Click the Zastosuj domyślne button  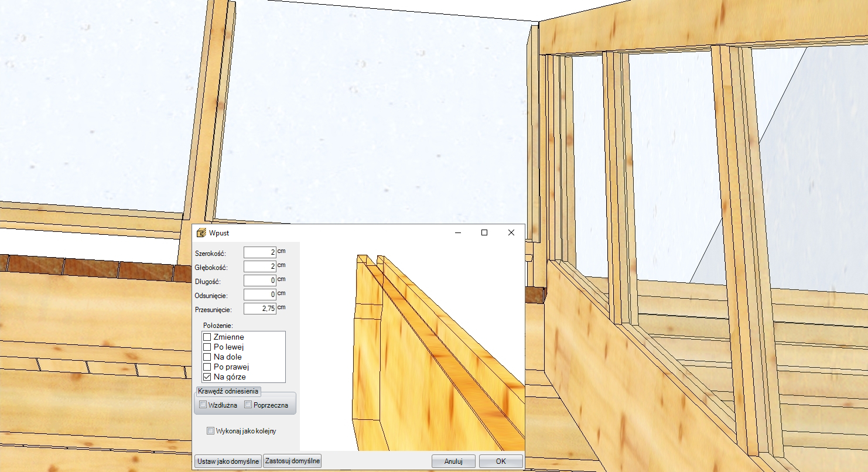click(292, 461)
